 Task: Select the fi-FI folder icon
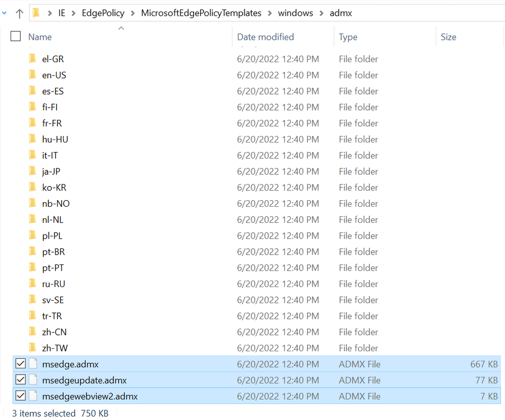[x=32, y=107]
